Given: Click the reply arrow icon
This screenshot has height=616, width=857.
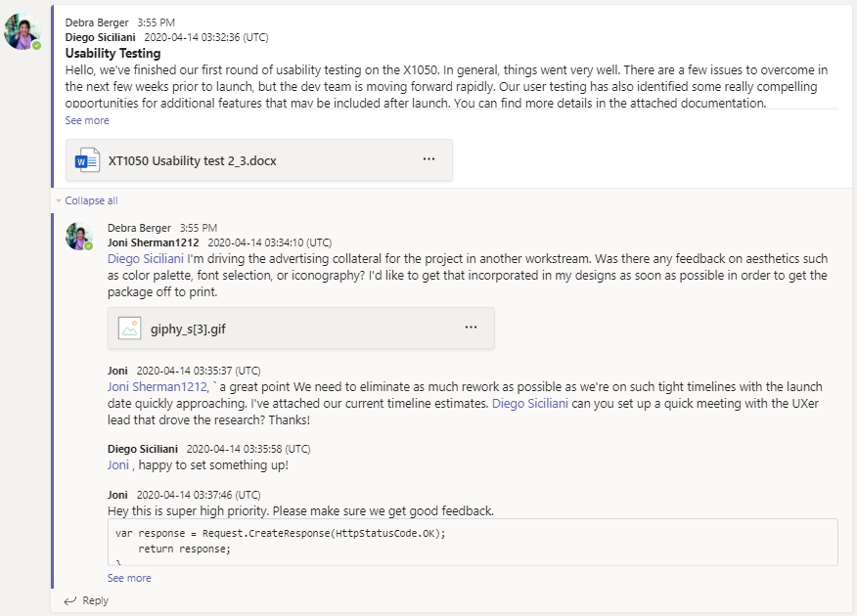Looking at the screenshot, I should [x=70, y=600].
